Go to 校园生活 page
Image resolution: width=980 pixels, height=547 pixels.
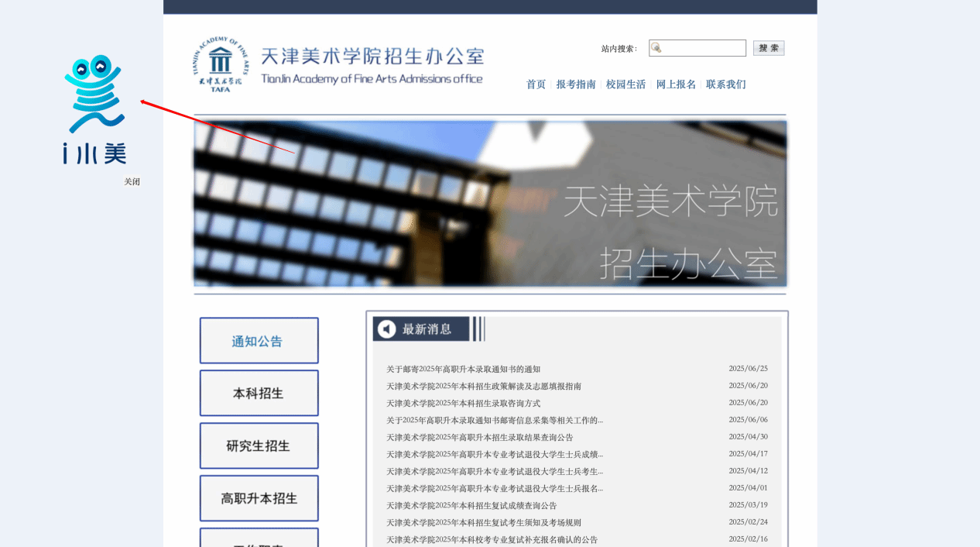(x=625, y=84)
